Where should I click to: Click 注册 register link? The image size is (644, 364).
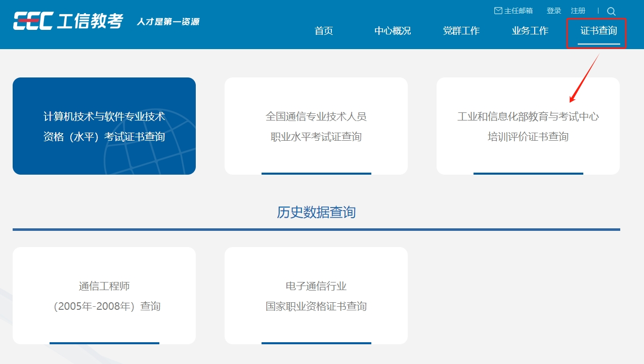click(x=578, y=11)
